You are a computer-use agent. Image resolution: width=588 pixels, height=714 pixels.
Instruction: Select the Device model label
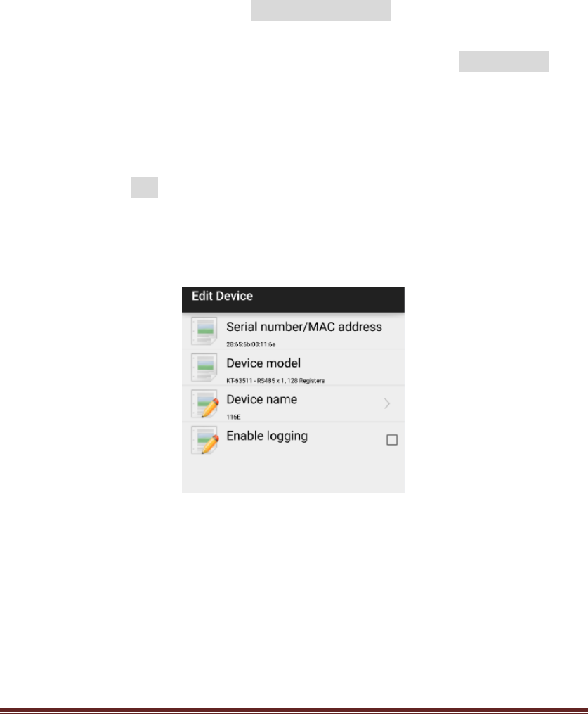click(x=263, y=363)
